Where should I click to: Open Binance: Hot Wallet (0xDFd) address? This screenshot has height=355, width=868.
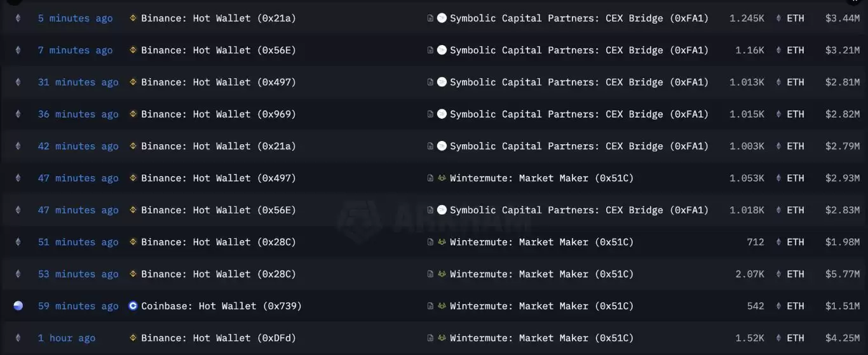[219, 338]
